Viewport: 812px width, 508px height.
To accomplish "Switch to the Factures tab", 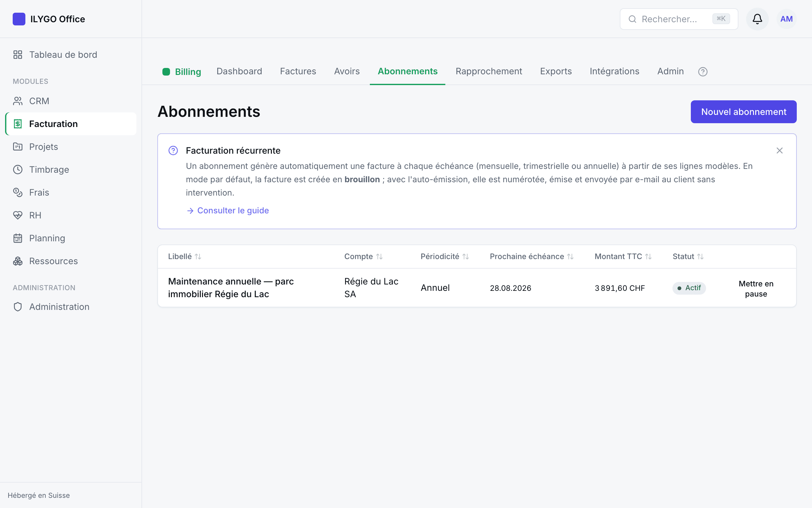I will coord(298,71).
